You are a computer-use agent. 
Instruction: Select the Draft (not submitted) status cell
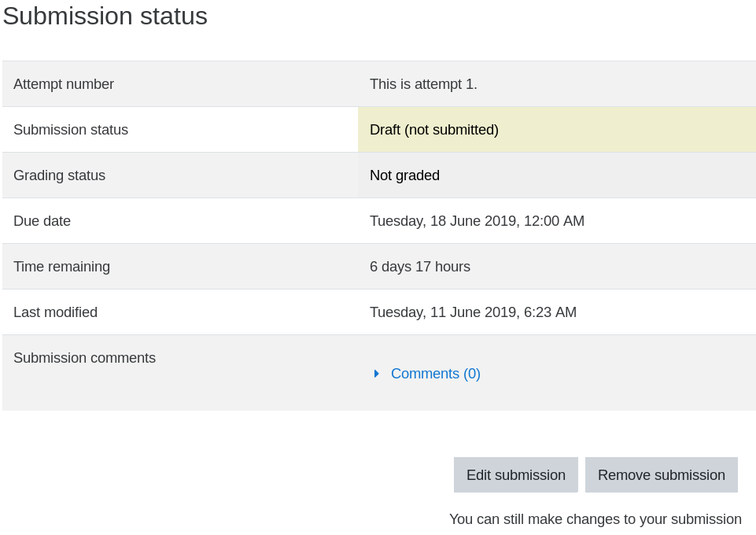(557, 130)
